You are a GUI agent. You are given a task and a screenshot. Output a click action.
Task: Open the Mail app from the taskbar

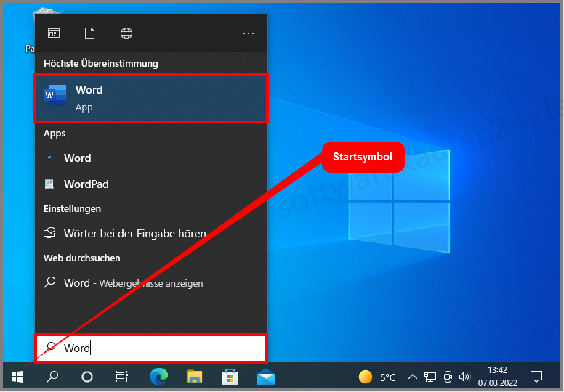pyautogui.click(x=266, y=377)
